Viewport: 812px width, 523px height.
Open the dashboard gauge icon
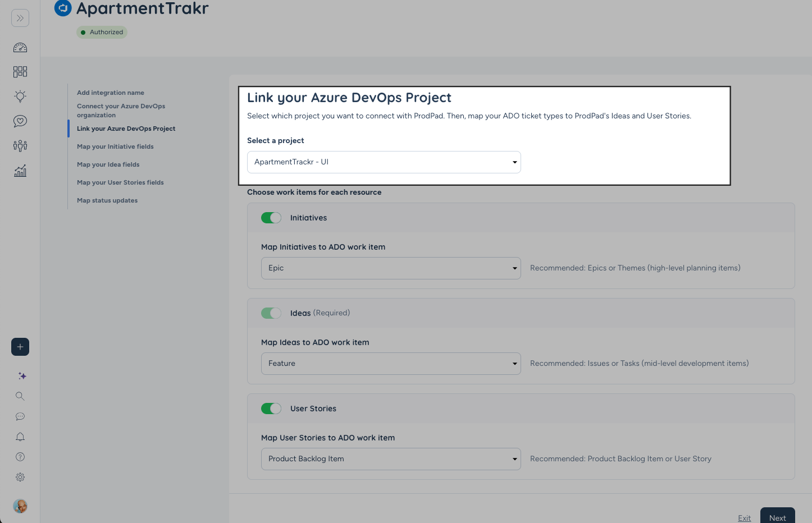[x=20, y=48]
